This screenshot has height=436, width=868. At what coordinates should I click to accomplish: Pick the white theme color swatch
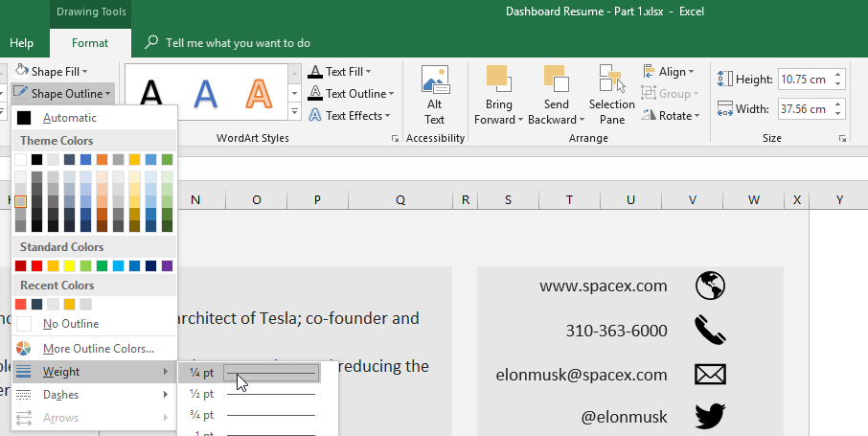20,160
